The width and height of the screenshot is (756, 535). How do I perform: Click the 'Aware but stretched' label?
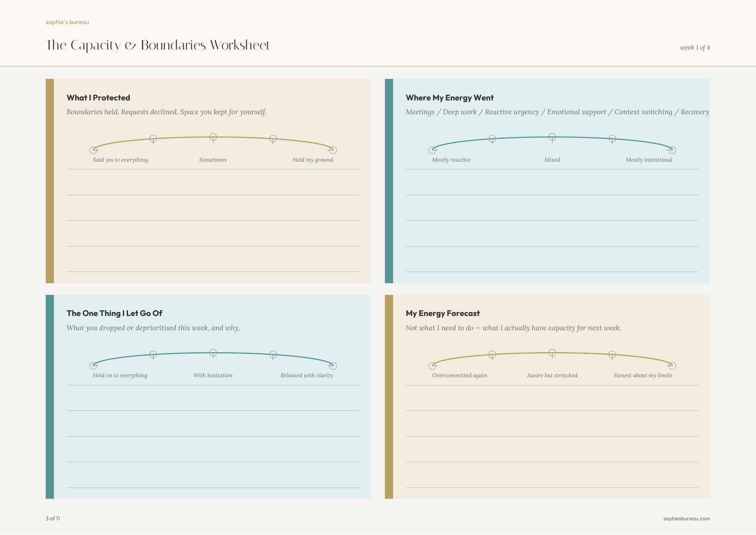pyautogui.click(x=552, y=375)
